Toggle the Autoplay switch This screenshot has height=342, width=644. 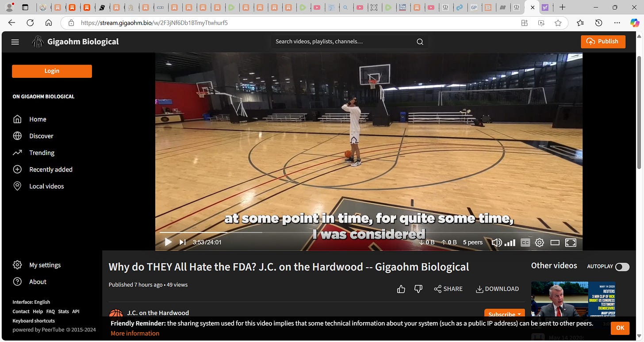pyautogui.click(x=622, y=266)
